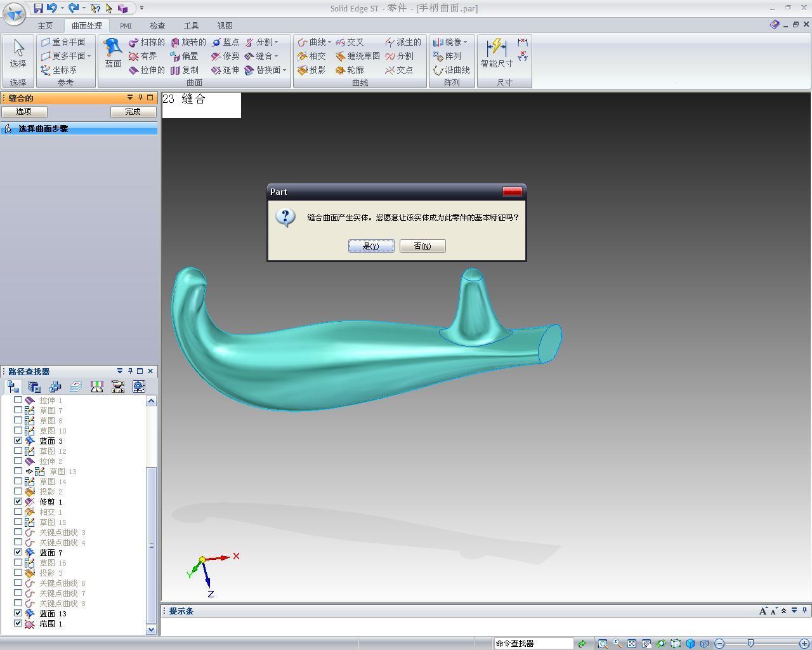Select the 派生的 derived curve tool
The height and width of the screenshot is (650, 812).
tap(403, 42)
